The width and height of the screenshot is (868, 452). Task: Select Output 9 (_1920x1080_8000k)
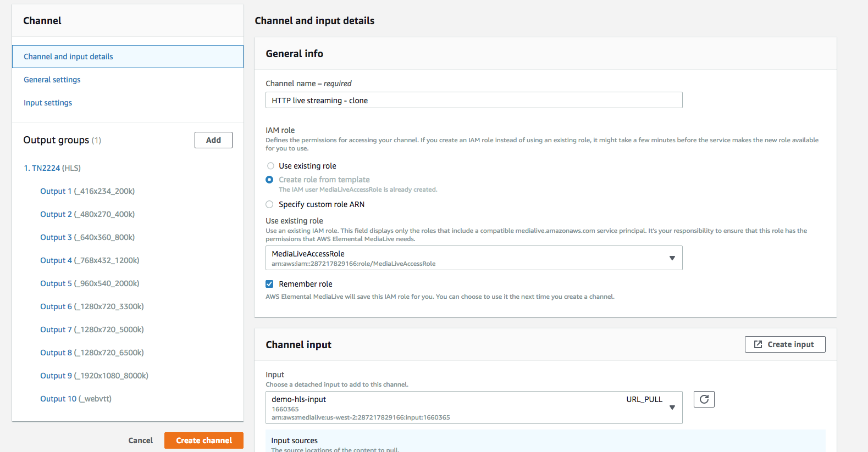pos(94,376)
